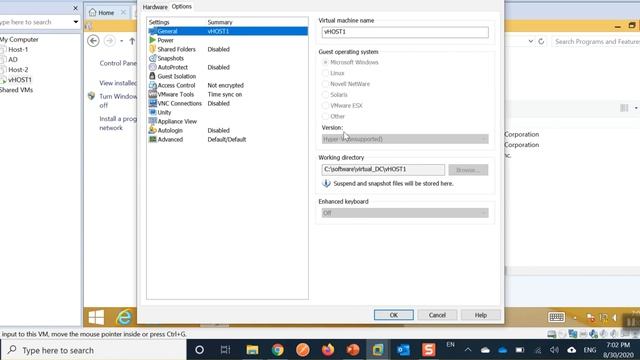Select General in the settings list
640x360 pixels.
click(228, 31)
